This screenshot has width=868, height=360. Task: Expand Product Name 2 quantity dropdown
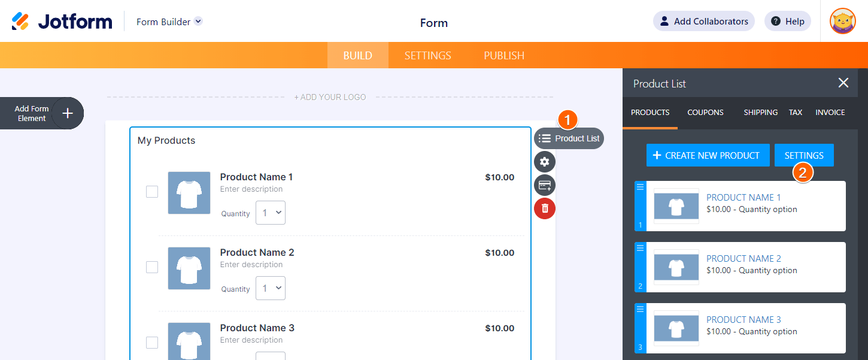pos(271,289)
